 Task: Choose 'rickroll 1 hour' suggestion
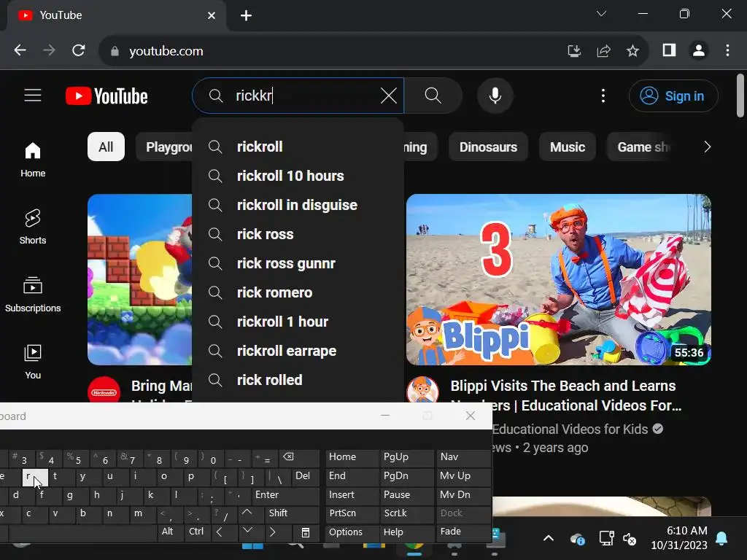coord(298,322)
